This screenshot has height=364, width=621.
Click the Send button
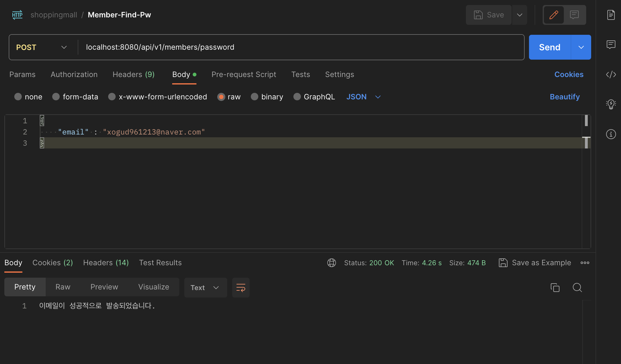pos(550,47)
